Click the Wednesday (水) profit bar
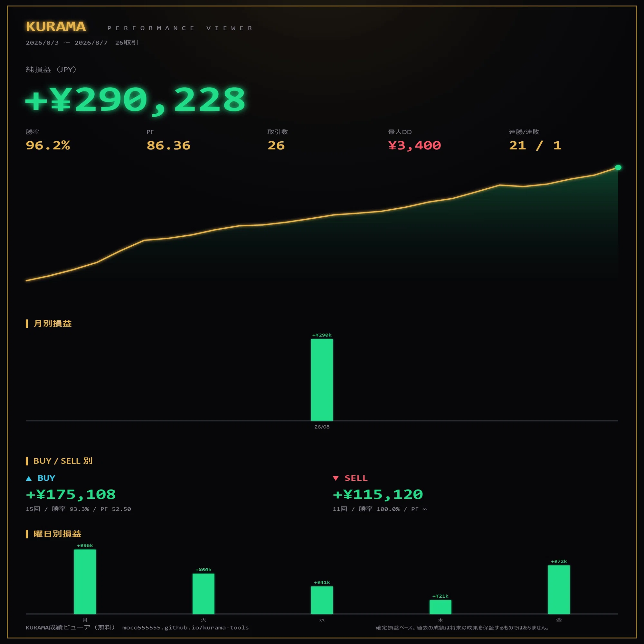This screenshot has height=644, width=644. pyautogui.click(x=322, y=600)
